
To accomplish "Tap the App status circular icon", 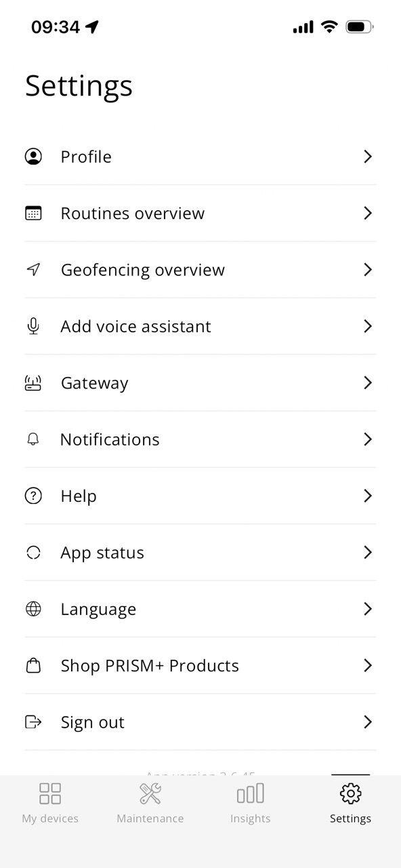I will click(x=33, y=553).
